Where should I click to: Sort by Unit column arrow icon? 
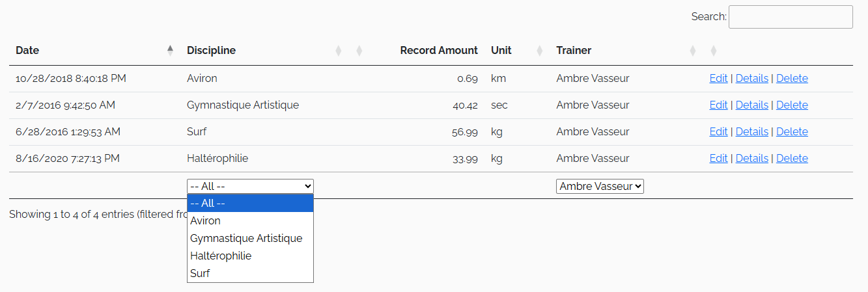click(540, 51)
